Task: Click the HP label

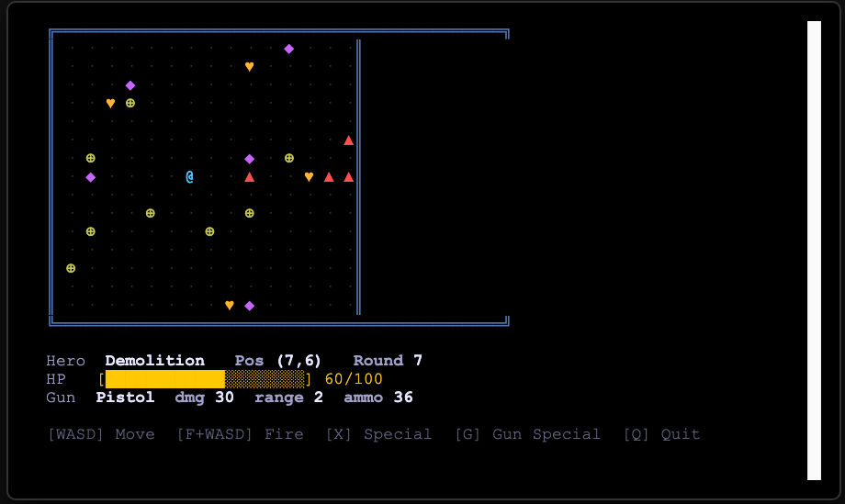Action: [x=56, y=379]
